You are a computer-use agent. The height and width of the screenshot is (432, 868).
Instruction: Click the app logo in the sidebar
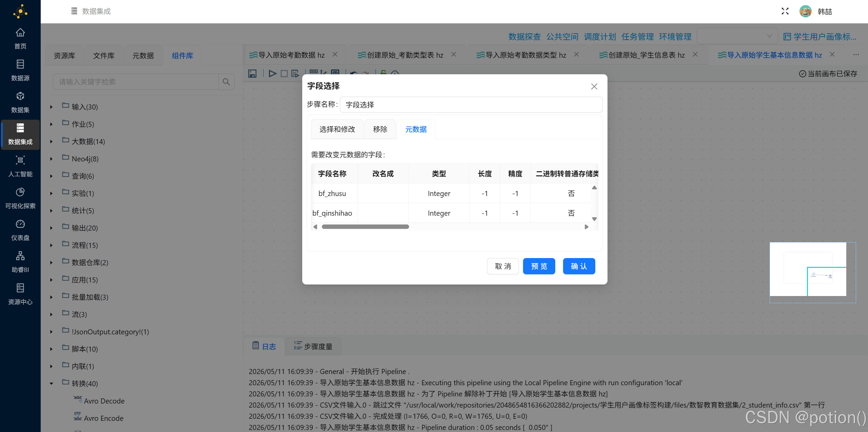coord(20,12)
